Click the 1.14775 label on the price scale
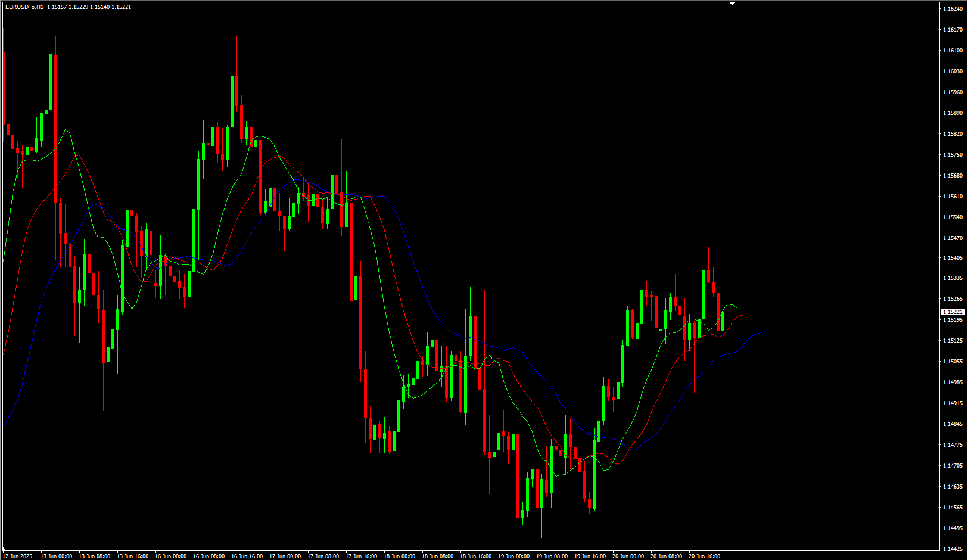This screenshot has width=968, height=560. pyautogui.click(x=953, y=445)
